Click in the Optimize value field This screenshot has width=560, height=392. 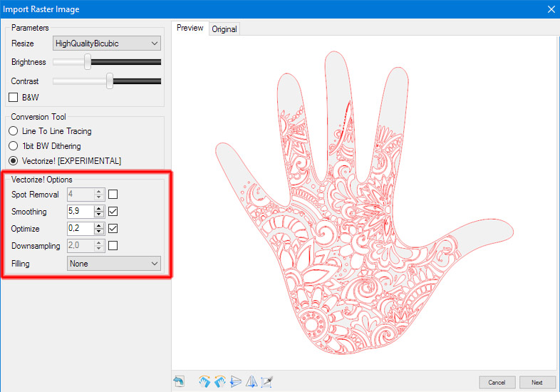81,228
